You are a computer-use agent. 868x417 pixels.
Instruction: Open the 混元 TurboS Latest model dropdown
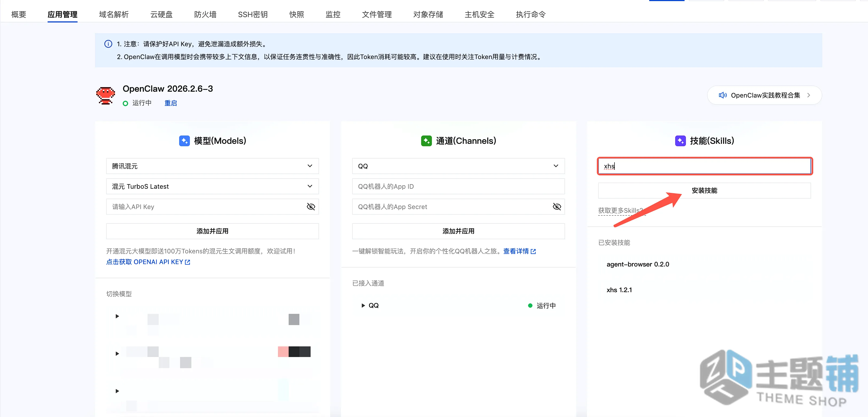(x=212, y=186)
